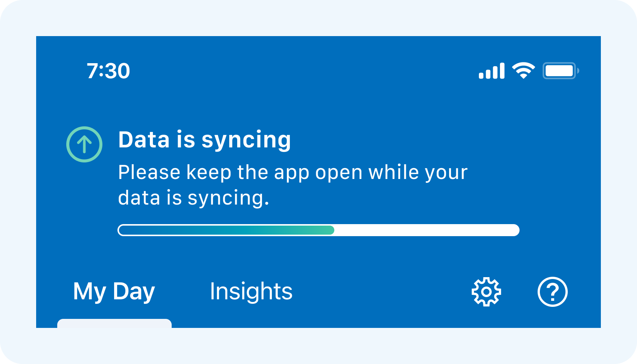Click the word "Data" in the heading
The image size is (637, 364).
pyautogui.click(x=144, y=140)
